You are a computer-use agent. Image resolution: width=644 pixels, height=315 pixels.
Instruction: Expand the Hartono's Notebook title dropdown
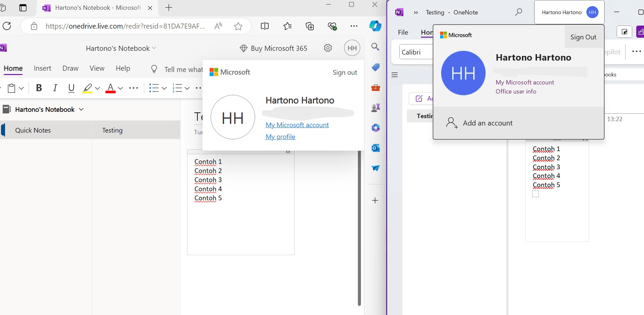pos(154,48)
